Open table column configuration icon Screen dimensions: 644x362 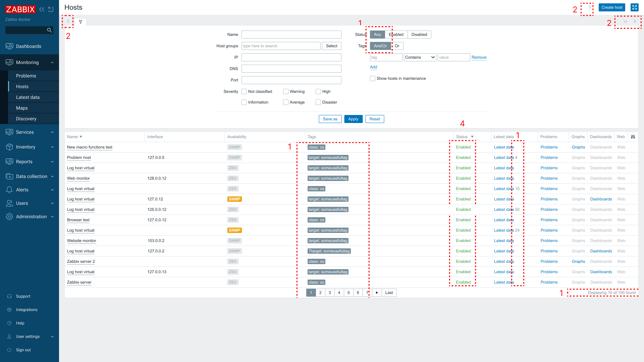(633, 137)
